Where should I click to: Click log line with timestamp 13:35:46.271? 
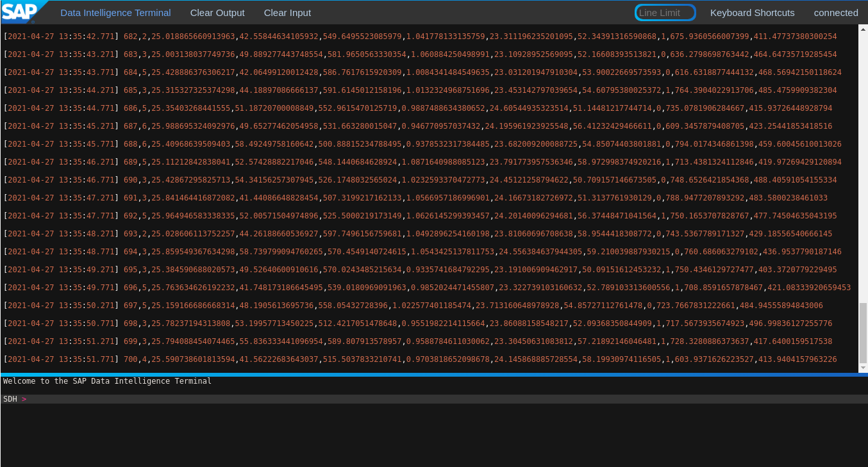[x=422, y=162]
